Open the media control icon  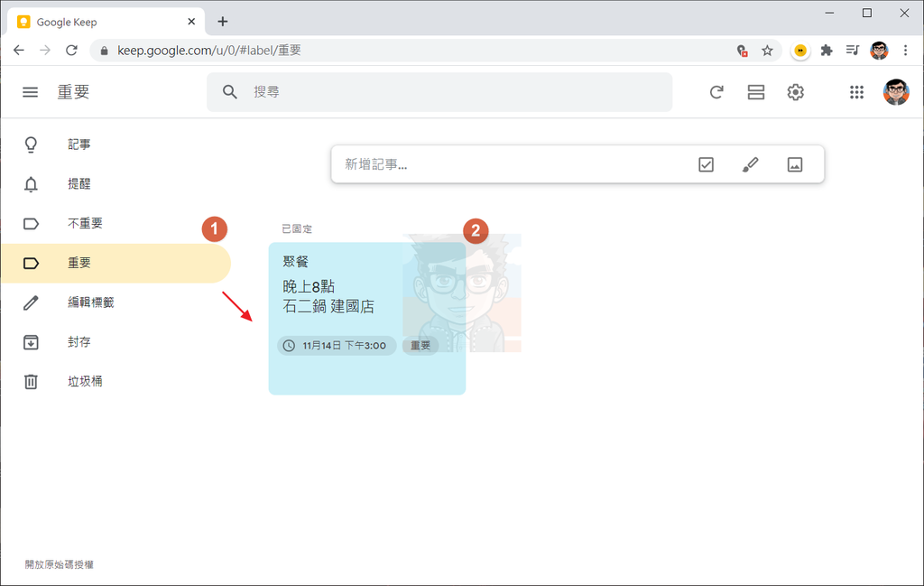pos(852,50)
